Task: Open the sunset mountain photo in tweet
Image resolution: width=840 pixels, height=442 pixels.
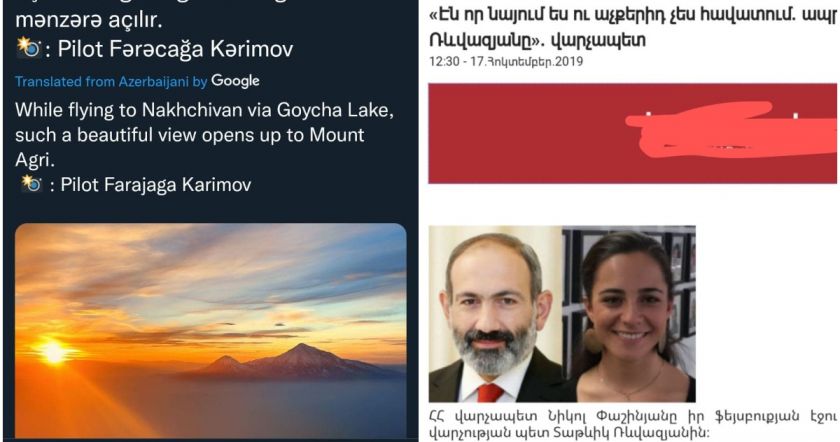Action: click(211, 331)
